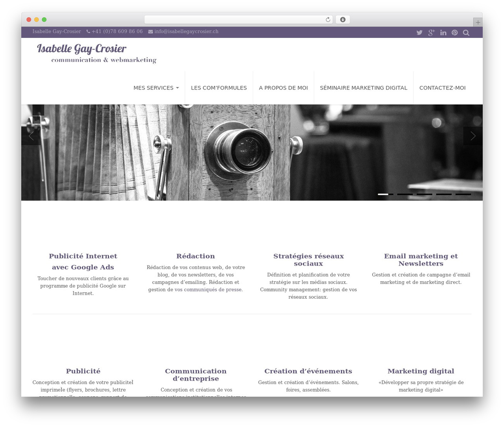Open the Publicité service heading
504x427 pixels.
click(83, 371)
